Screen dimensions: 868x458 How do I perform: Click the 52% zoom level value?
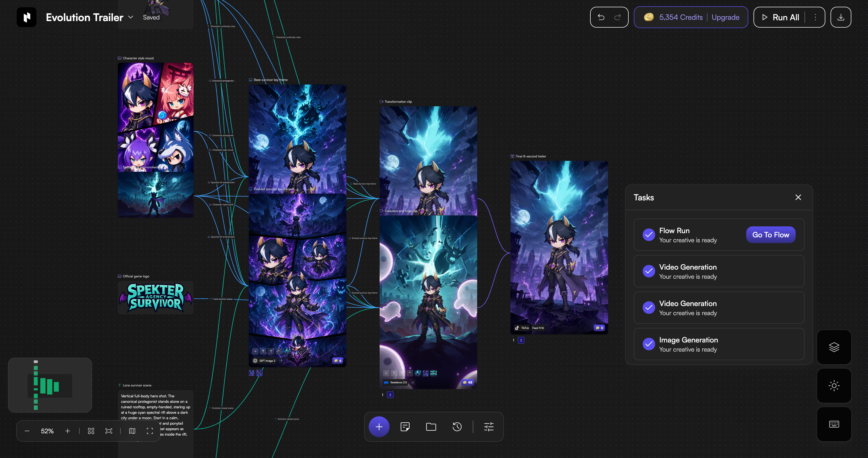[47, 431]
